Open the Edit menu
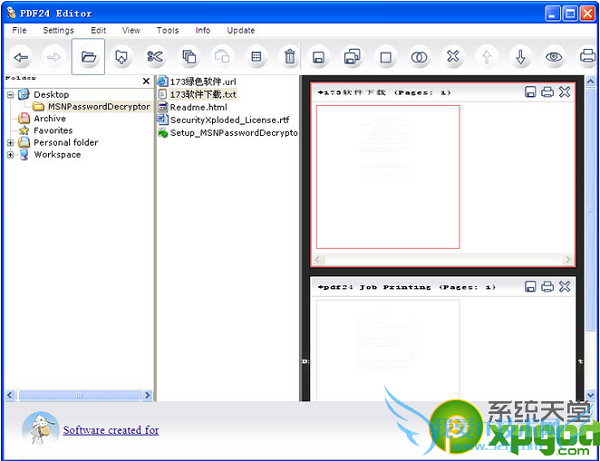Viewport: 600px width, 461px height. pyautogui.click(x=98, y=30)
